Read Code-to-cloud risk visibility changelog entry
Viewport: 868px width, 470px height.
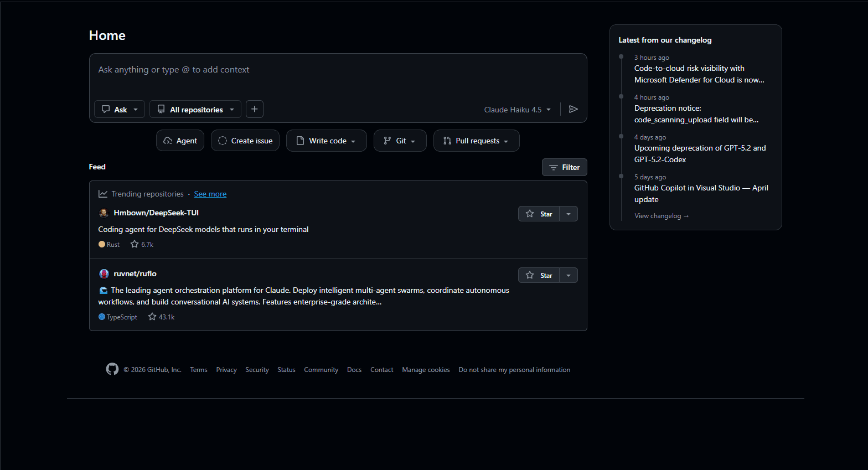(x=699, y=74)
